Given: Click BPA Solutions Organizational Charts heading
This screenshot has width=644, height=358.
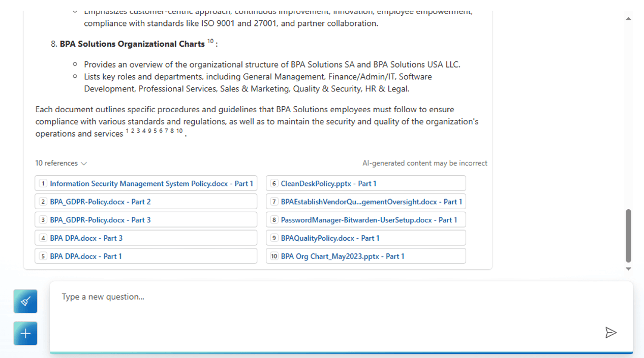Looking at the screenshot, I should click(132, 44).
